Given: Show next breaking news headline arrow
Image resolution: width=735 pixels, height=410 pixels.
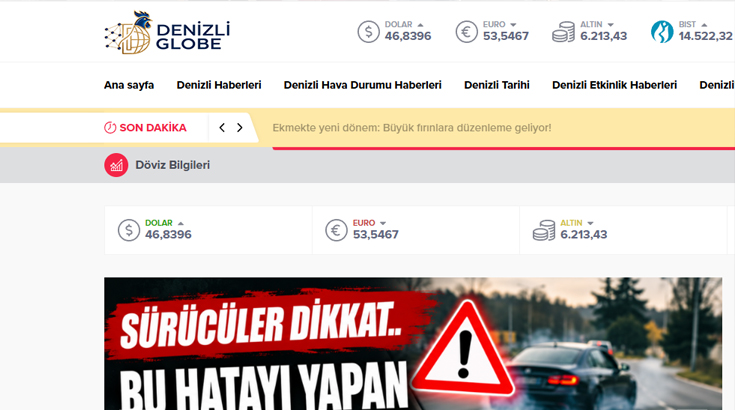Looking at the screenshot, I should coord(240,127).
